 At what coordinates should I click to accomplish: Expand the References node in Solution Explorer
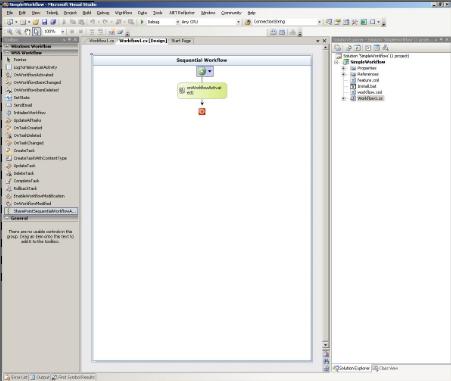[x=343, y=74]
